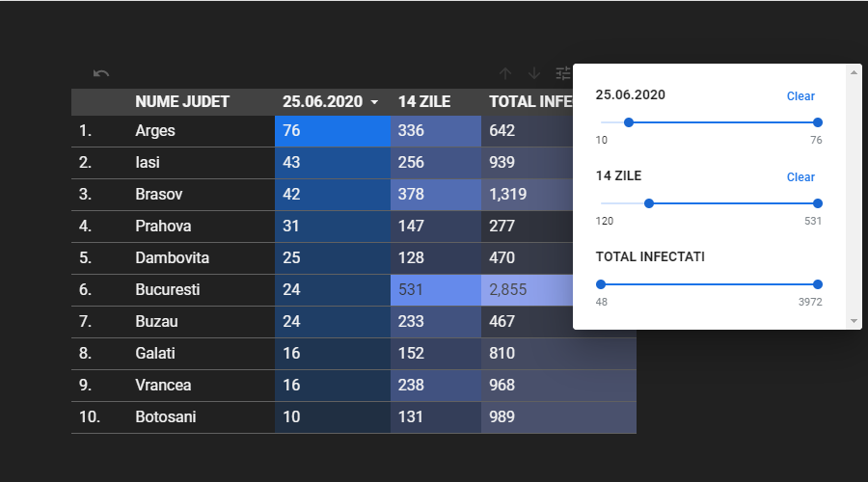
Task: Open the 25.06.2020 column sort dropdown arrow
Action: click(x=374, y=102)
